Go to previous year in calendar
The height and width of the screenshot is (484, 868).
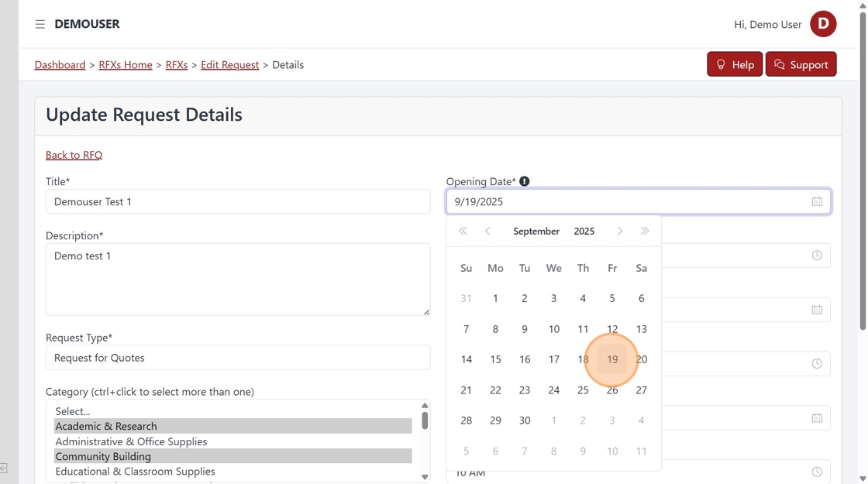pos(463,231)
